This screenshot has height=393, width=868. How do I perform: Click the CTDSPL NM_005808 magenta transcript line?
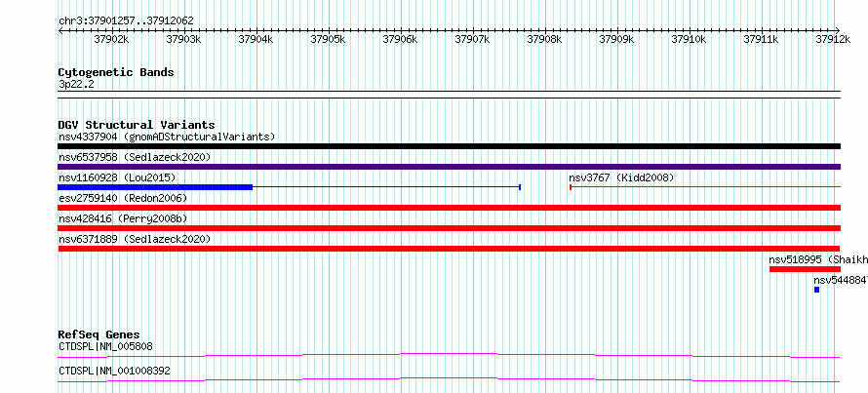coord(449,355)
